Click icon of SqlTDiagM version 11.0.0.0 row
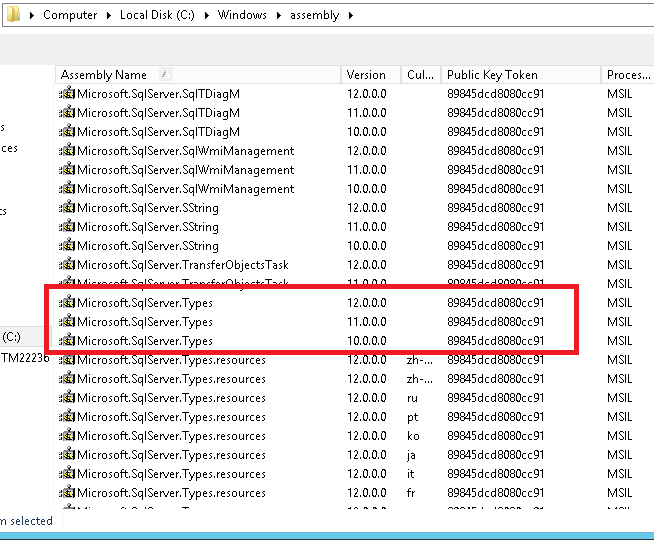This screenshot has width=654, height=540. click(67, 112)
